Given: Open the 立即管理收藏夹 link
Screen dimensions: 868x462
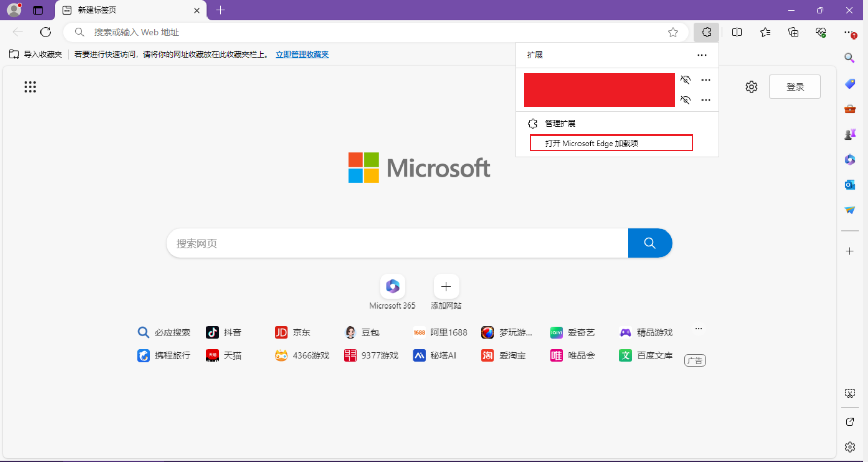Looking at the screenshot, I should [x=302, y=54].
